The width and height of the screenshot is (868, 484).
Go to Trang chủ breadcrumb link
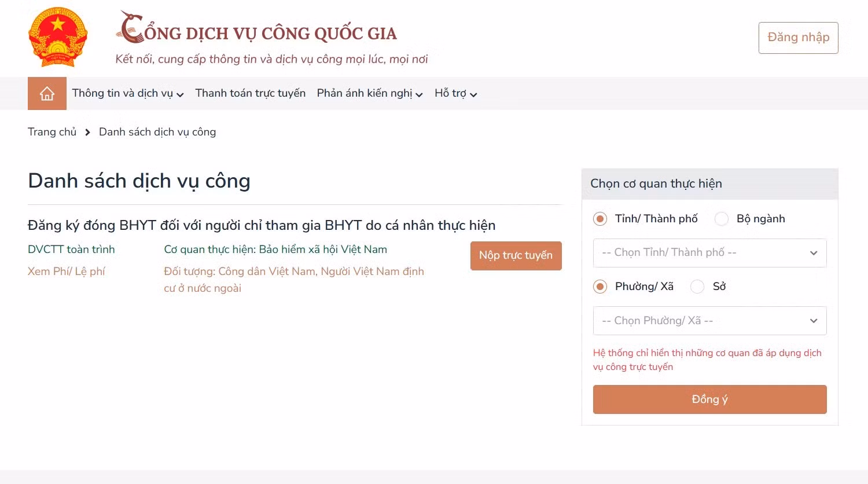[x=52, y=132]
